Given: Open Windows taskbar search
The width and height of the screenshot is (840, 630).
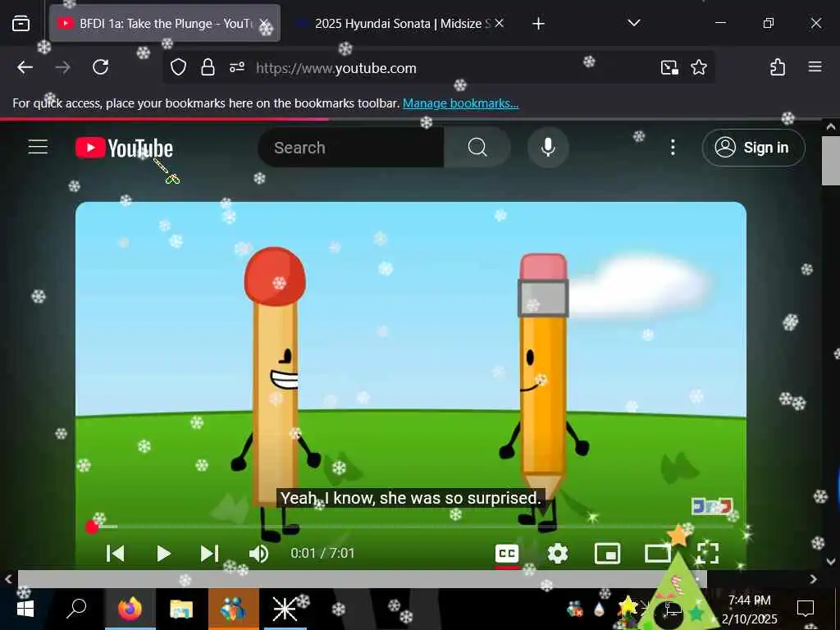Looking at the screenshot, I should pos(76,609).
